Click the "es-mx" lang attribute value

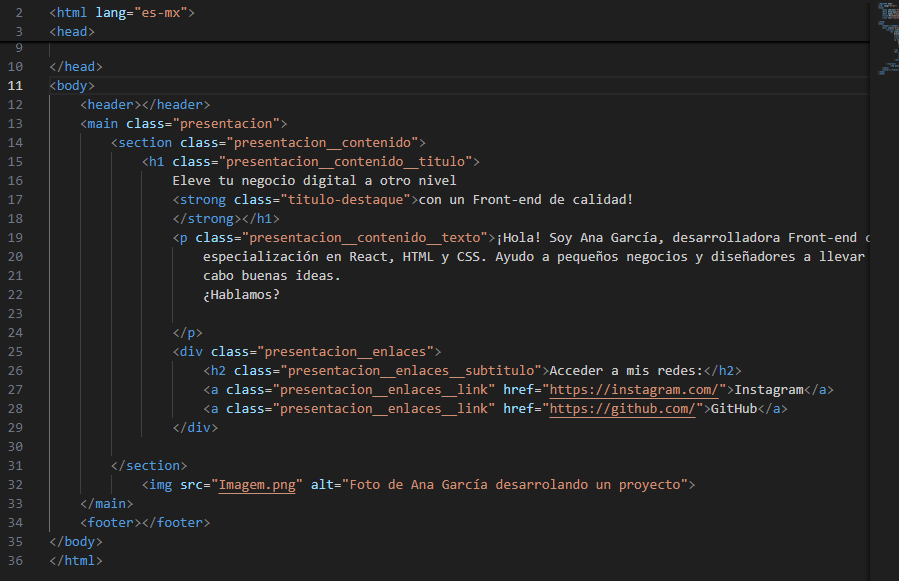click(161, 13)
